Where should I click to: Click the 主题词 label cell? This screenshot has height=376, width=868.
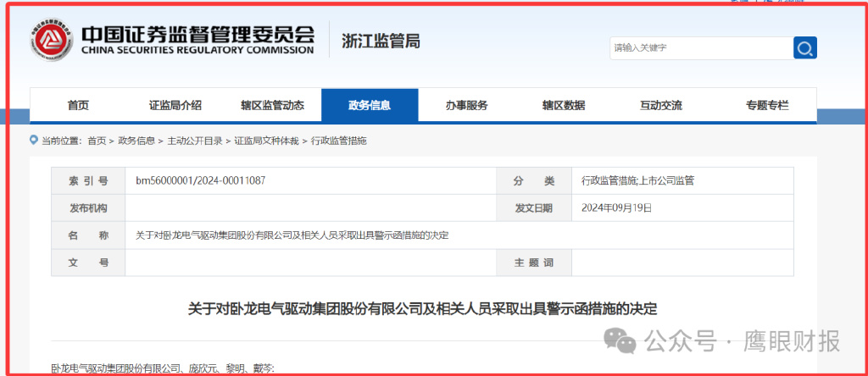(534, 263)
